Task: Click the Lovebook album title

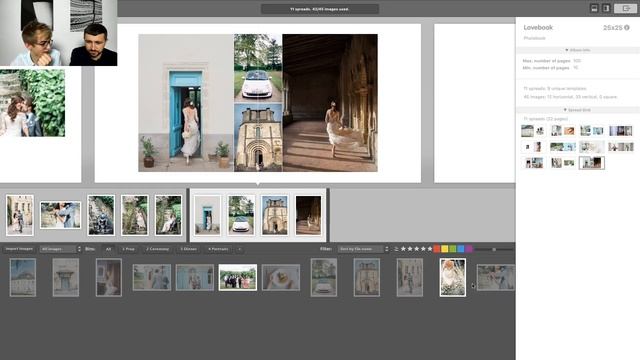Action: (x=538, y=27)
